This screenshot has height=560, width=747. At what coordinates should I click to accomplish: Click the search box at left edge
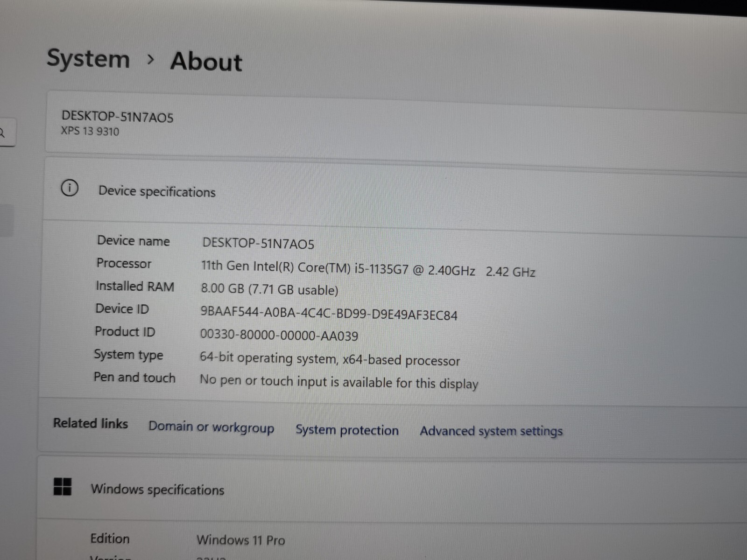click(x=7, y=133)
